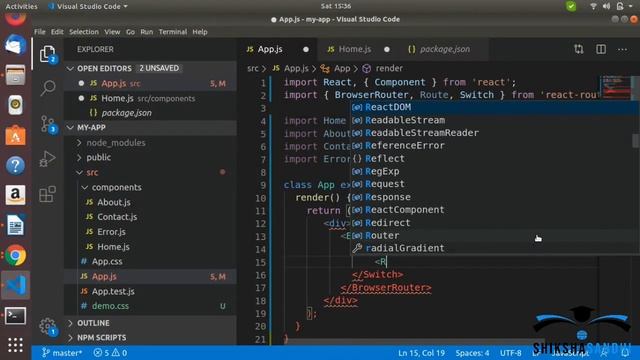The width and height of the screenshot is (640, 360).
Task: Switch to the package.json editor tab
Action: pyautogui.click(x=444, y=49)
